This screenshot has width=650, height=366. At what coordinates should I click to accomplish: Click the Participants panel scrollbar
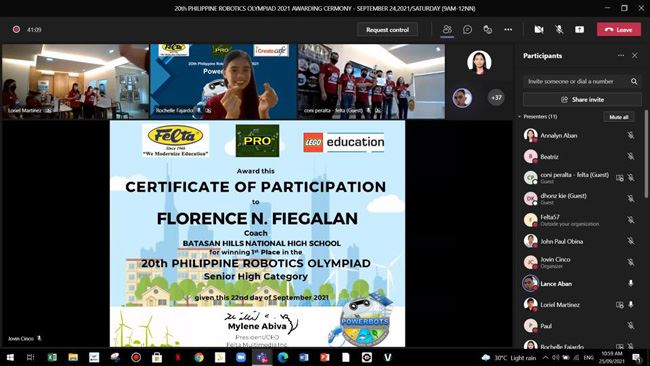645,154
